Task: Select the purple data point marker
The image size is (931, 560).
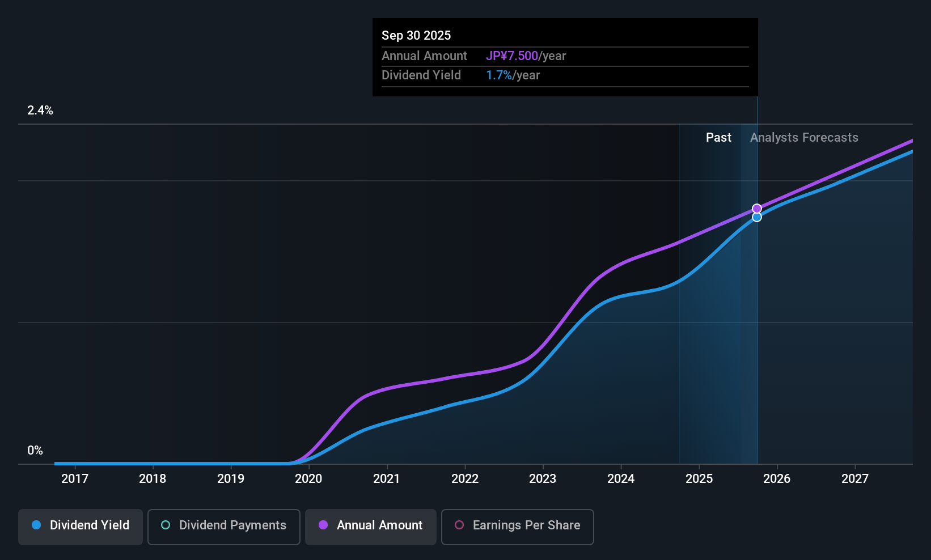Action: (x=757, y=209)
